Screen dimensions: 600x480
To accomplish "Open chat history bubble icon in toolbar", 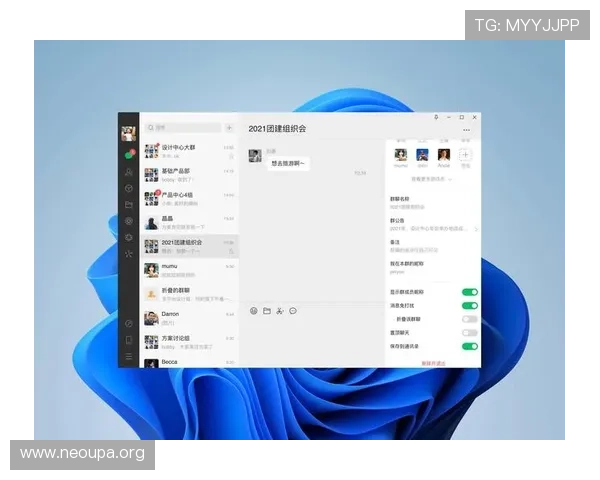I will pos(293,311).
